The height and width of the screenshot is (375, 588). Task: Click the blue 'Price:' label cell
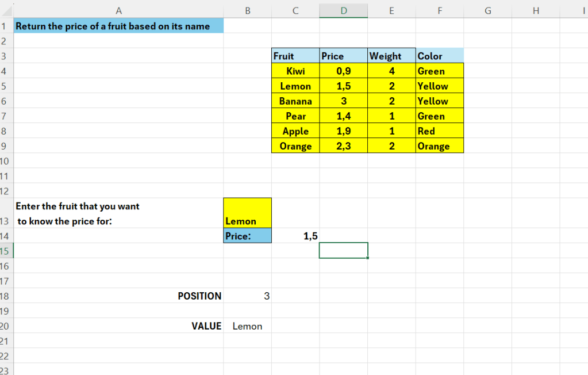coord(247,236)
